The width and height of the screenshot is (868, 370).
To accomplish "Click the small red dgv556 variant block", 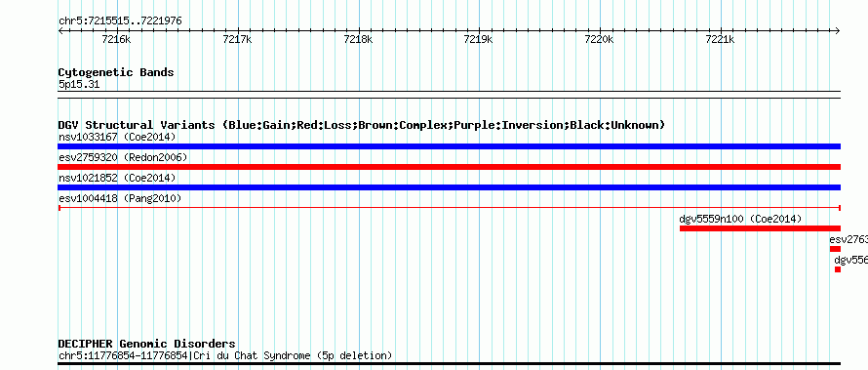I will tap(838, 269).
